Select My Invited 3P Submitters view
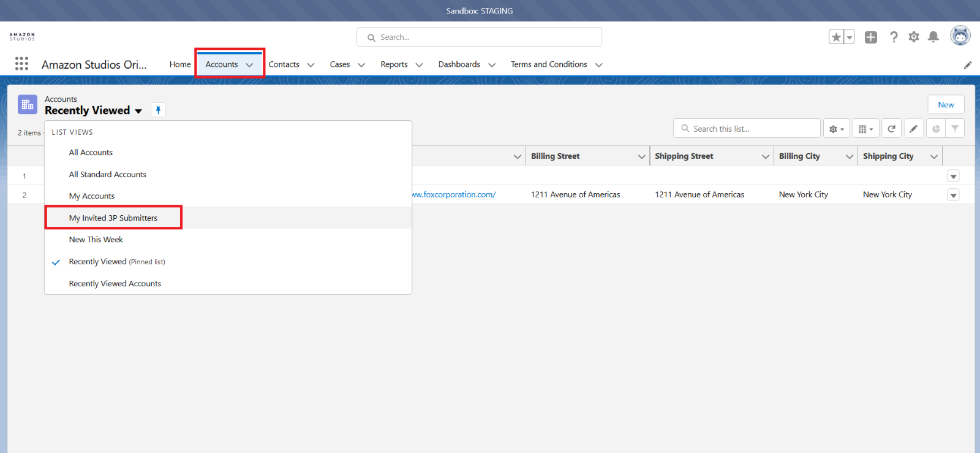This screenshot has height=453, width=980. pos(228,218)
